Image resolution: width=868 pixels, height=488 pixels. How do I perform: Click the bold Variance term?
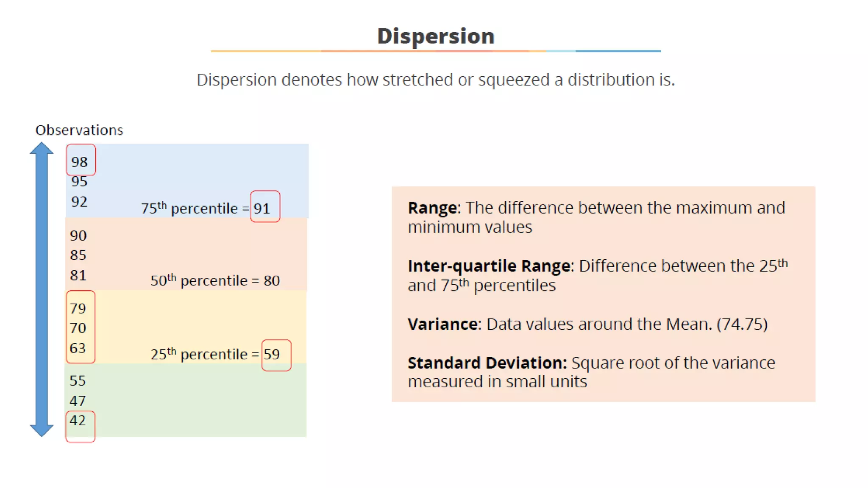tap(443, 324)
